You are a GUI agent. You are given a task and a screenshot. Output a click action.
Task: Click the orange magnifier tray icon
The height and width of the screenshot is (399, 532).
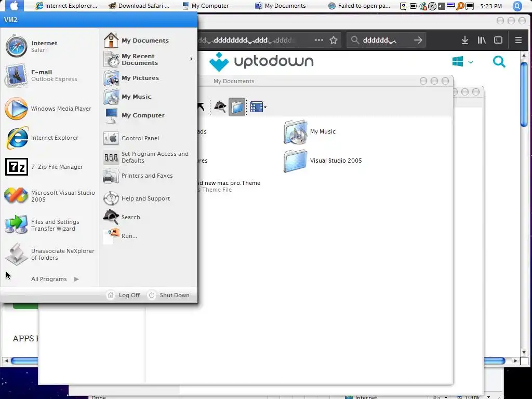point(460,6)
